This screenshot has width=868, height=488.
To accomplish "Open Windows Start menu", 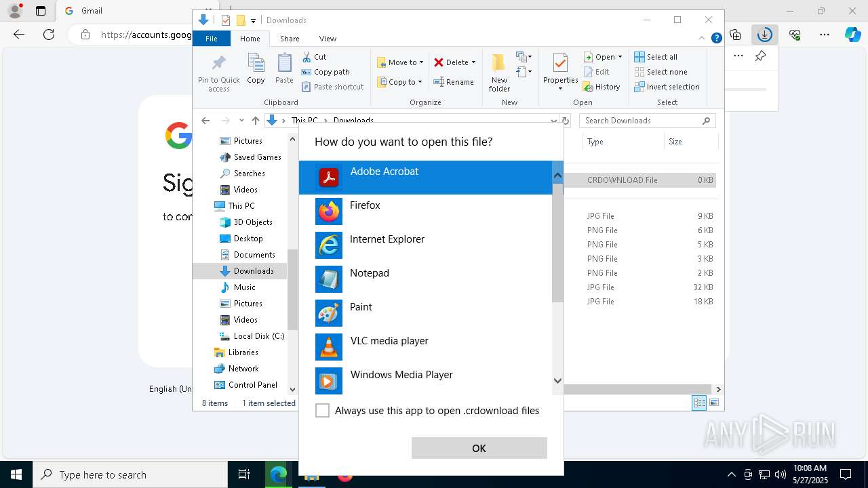I will (x=16, y=474).
